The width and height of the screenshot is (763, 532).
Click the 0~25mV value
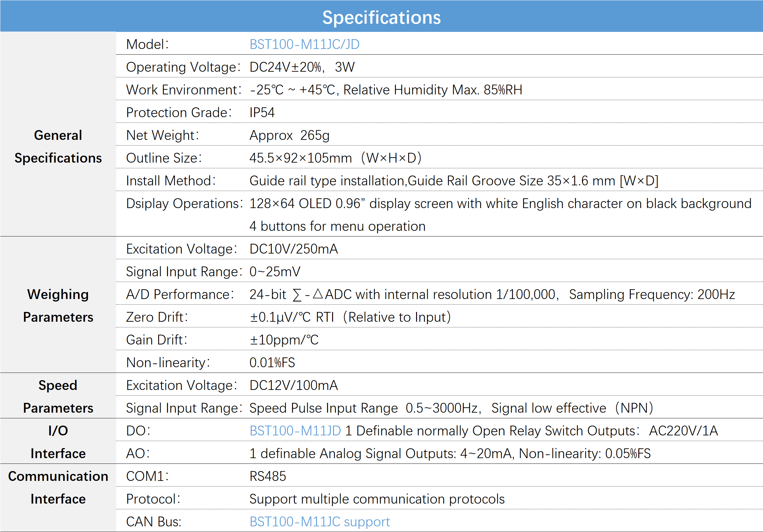(275, 272)
